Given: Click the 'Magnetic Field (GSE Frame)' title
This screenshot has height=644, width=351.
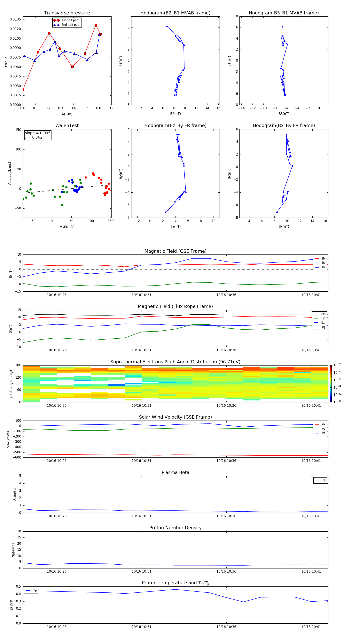Looking at the screenshot, I should tap(175, 251).
